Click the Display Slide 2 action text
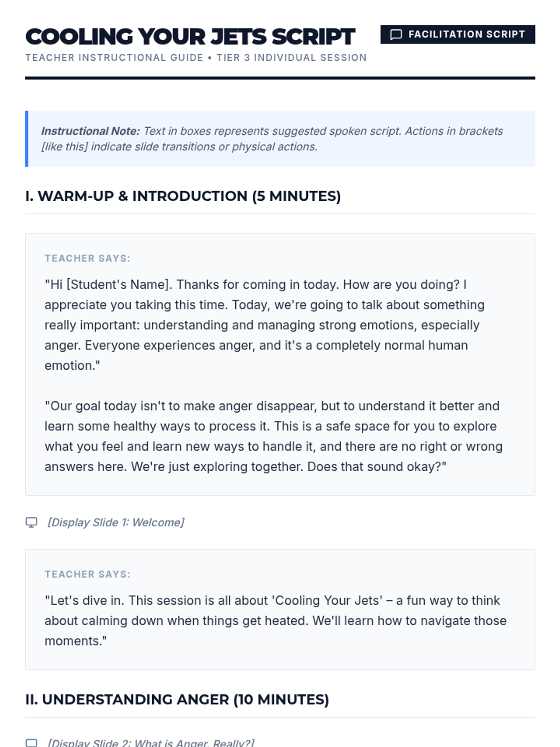Image resolution: width=560 pixels, height=747 pixels. 151,742
